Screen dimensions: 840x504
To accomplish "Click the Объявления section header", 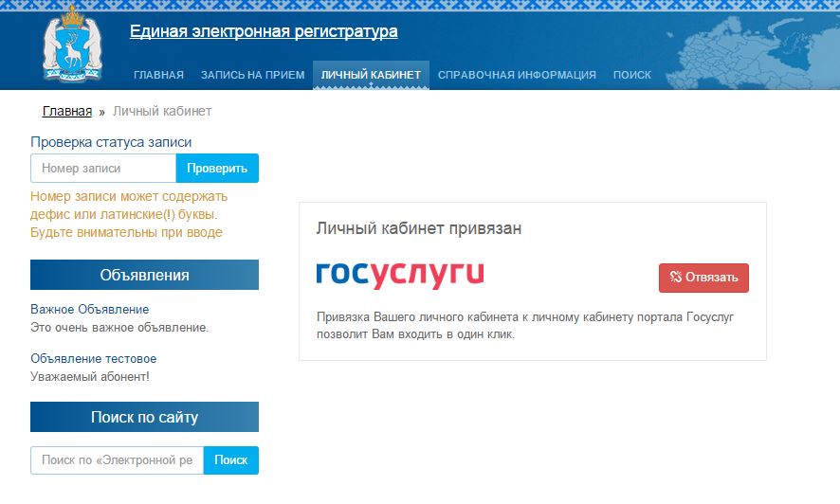I will point(144,276).
